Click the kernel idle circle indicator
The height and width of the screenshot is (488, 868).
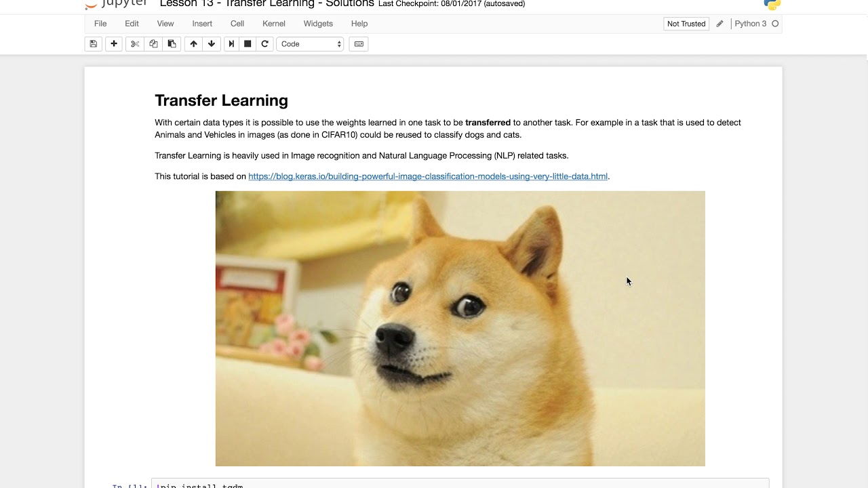click(775, 24)
